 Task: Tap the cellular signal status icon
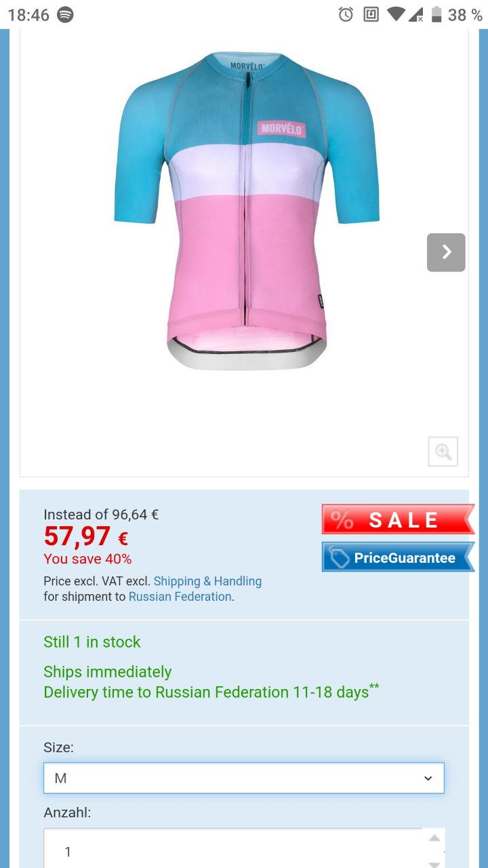pos(416,14)
